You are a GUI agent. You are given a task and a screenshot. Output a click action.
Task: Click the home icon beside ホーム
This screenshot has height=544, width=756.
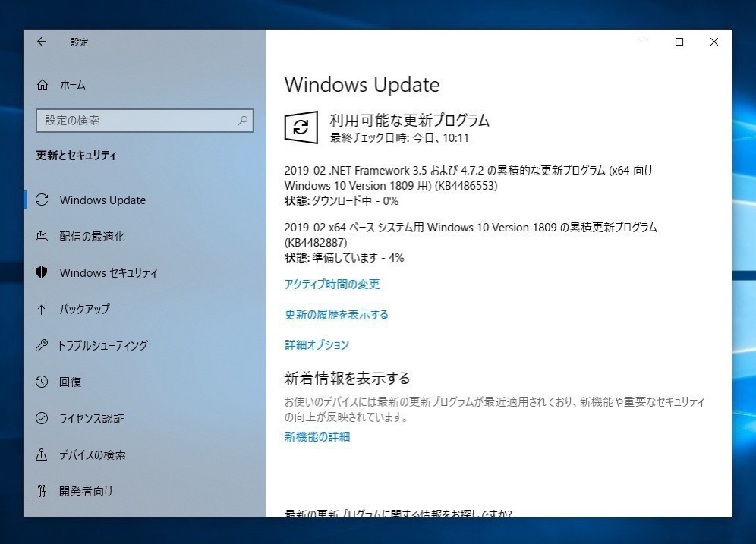43,85
